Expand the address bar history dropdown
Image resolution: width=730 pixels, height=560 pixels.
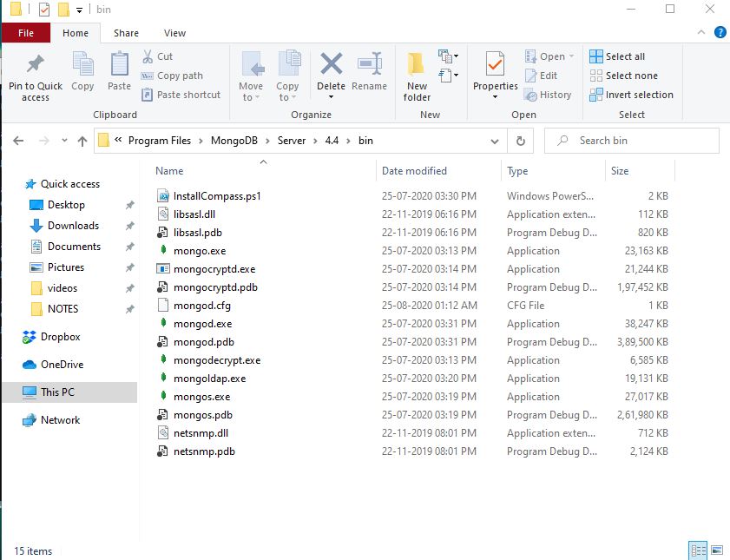pos(495,141)
